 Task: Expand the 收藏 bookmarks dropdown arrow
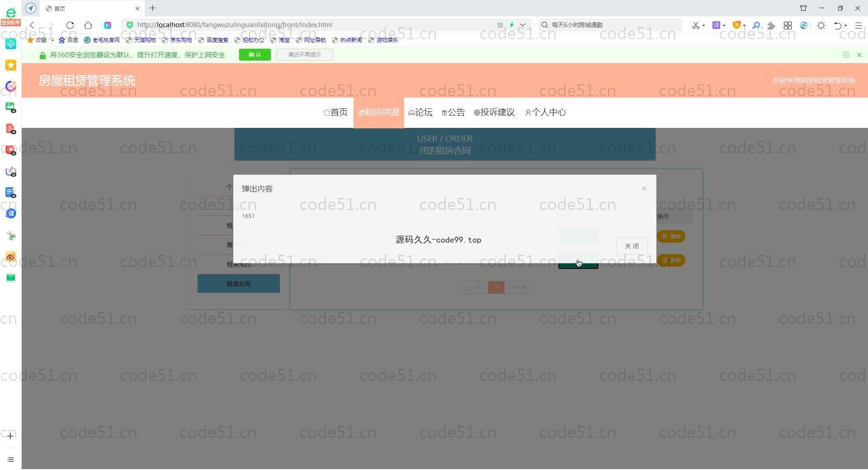[52, 40]
